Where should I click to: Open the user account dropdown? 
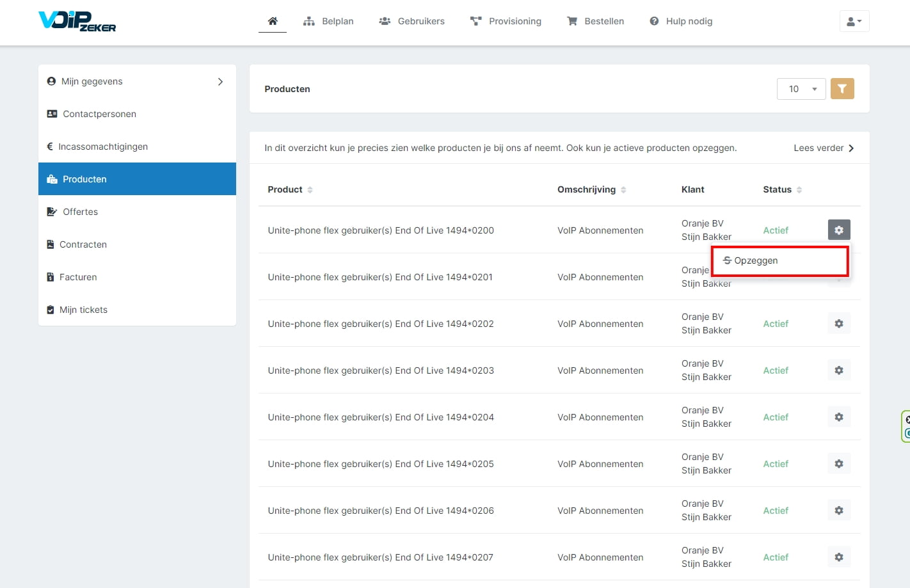[x=854, y=21]
